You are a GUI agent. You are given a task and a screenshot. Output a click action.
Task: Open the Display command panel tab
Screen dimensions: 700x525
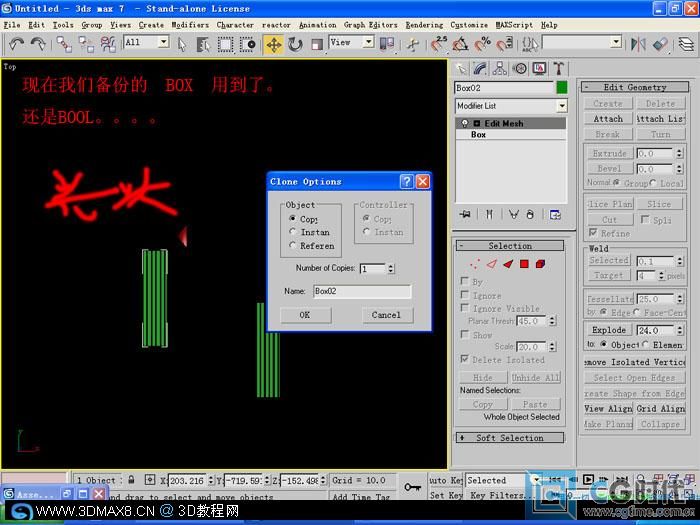coord(539,68)
